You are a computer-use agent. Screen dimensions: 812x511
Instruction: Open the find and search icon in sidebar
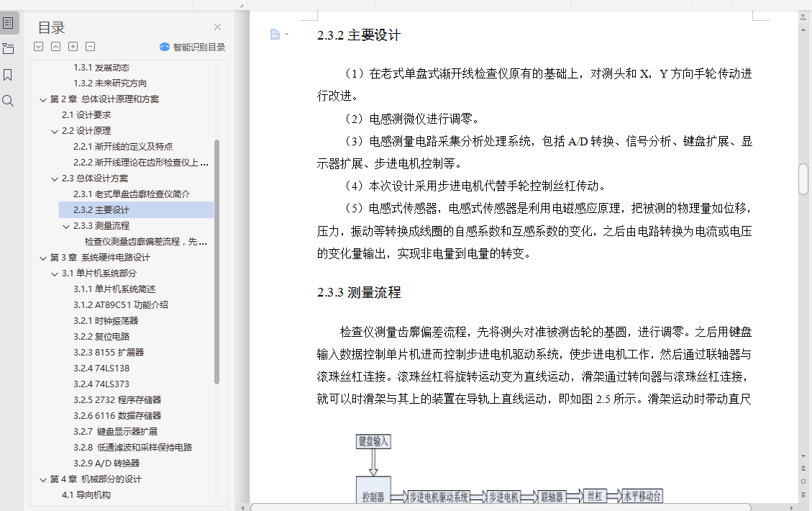[8, 101]
